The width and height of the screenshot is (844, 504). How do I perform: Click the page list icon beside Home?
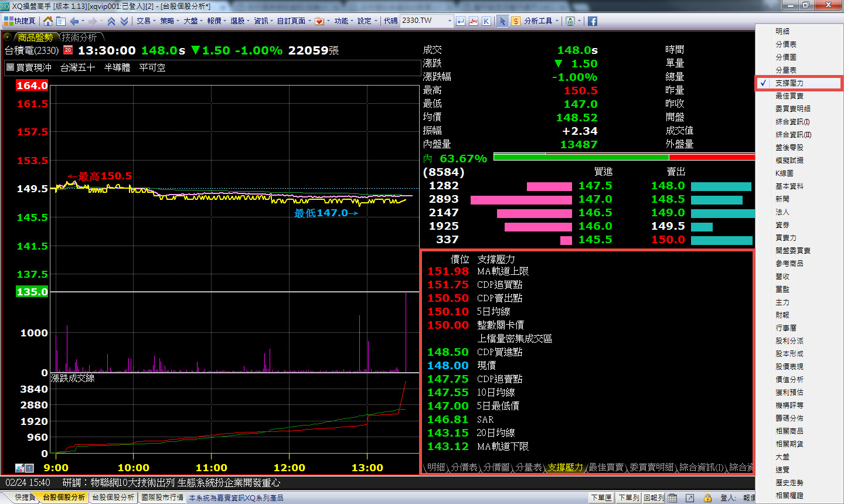click(60, 21)
